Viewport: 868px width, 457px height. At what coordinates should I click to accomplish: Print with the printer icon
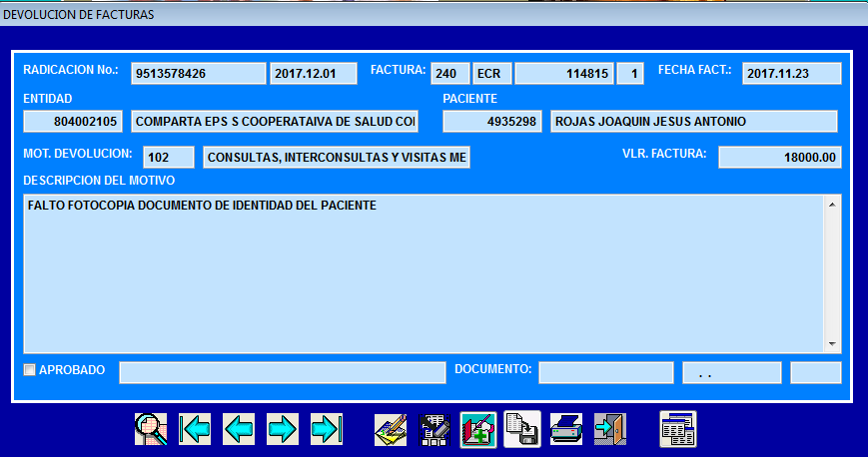[566, 429]
